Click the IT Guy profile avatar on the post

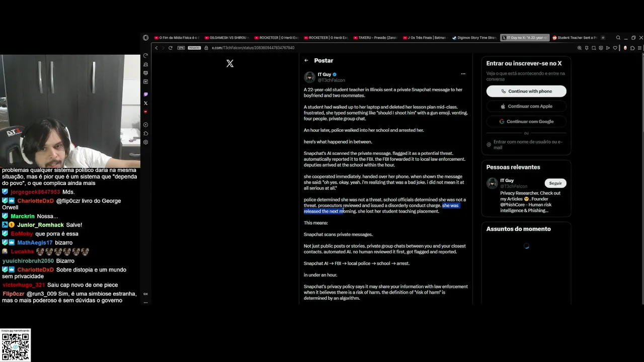point(309,77)
